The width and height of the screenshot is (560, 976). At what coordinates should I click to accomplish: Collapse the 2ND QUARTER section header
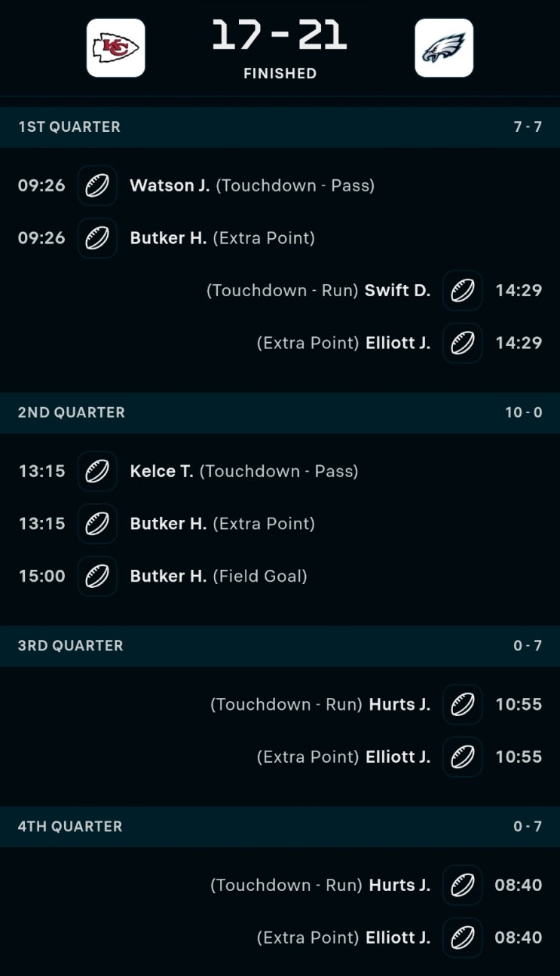[x=280, y=412]
